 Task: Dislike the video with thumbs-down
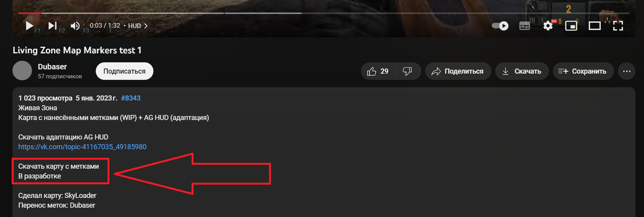pyautogui.click(x=408, y=71)
